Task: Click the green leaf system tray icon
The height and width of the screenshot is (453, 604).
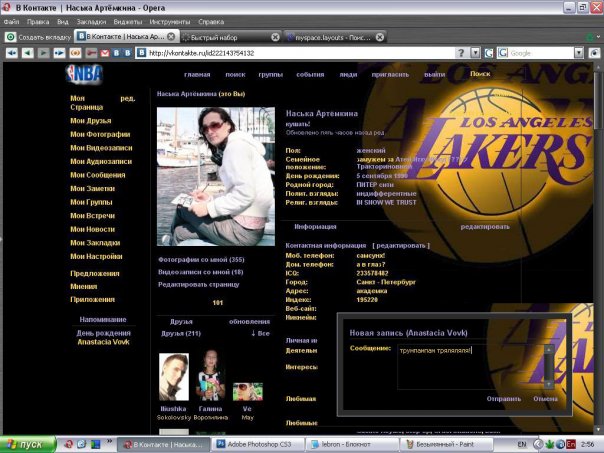Action: click(549, 445)
